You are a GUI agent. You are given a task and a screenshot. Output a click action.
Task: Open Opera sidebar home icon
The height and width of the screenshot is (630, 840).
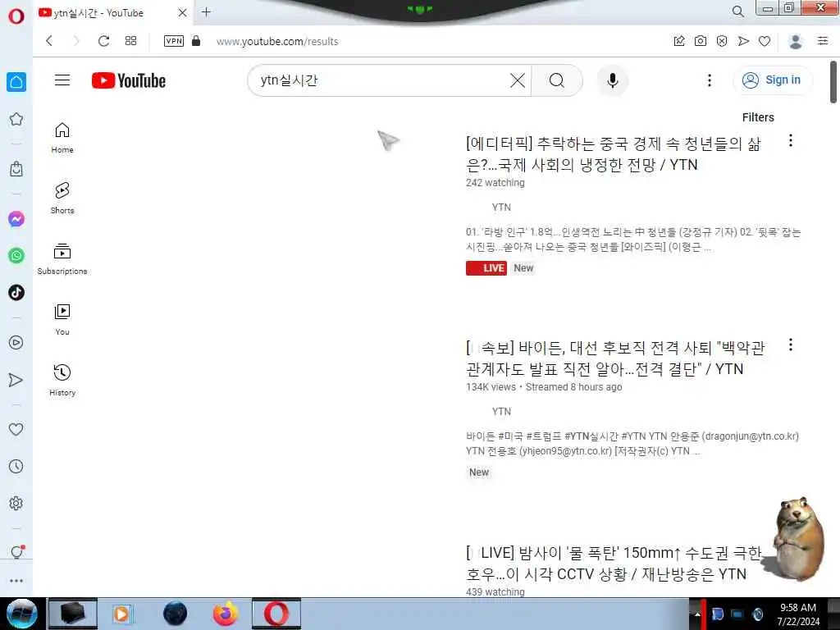pos(16,82)
